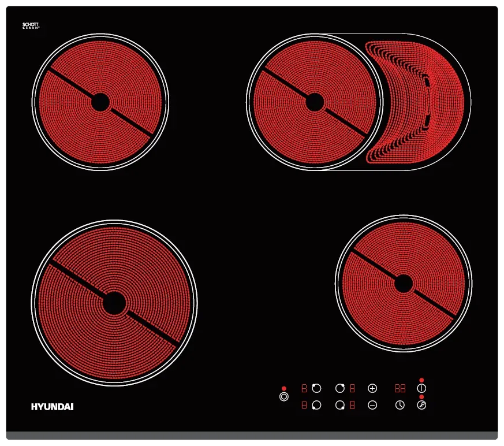Click the red indicator above lock key

click(x=421, y=397)
